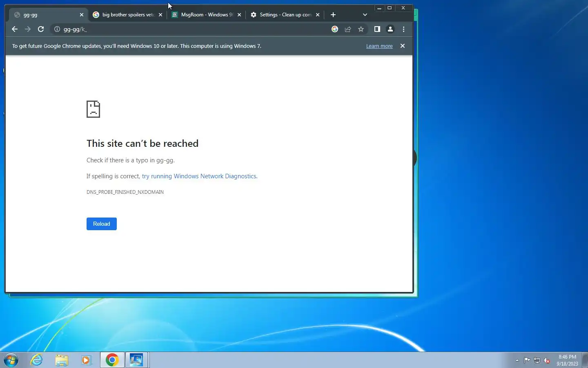Screen dimensions: 588x368
Task: Select the Chrome taskbar button
Action: [x=112, y=360]
